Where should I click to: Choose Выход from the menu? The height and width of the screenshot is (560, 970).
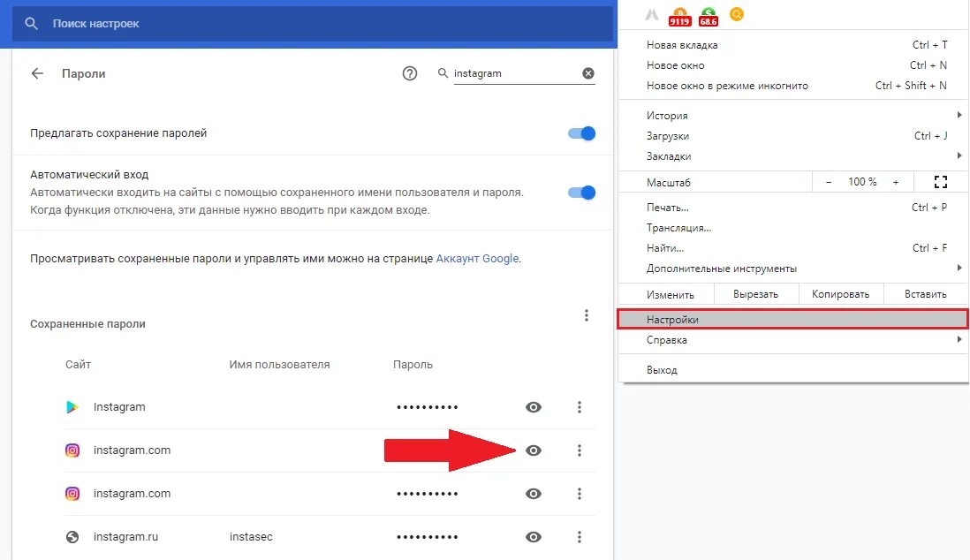[793, 370]
